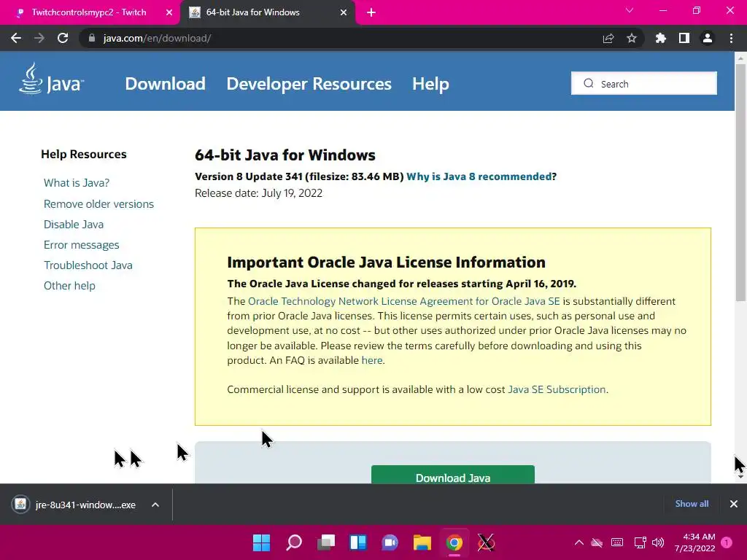Screen dimensions: 747x560
Task: Open the Windows Start menu
Action: pos(261,542)
